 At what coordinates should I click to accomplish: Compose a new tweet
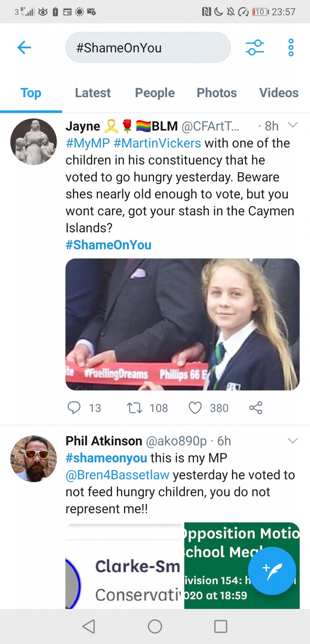272,571
